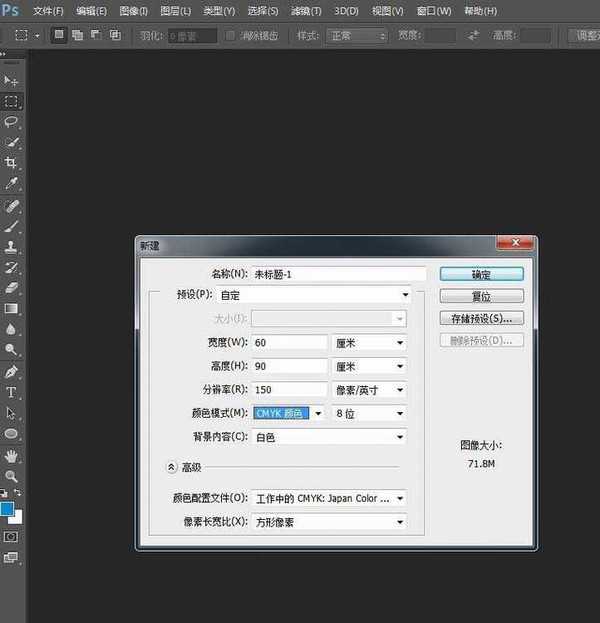Open the 文件(F) menu

coord(48,11)
